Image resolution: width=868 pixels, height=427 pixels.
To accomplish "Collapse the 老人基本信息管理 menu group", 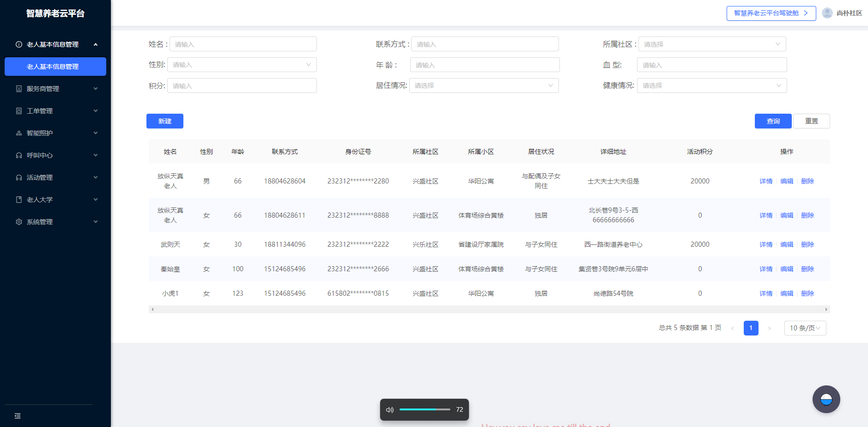I will coord(96,44).
